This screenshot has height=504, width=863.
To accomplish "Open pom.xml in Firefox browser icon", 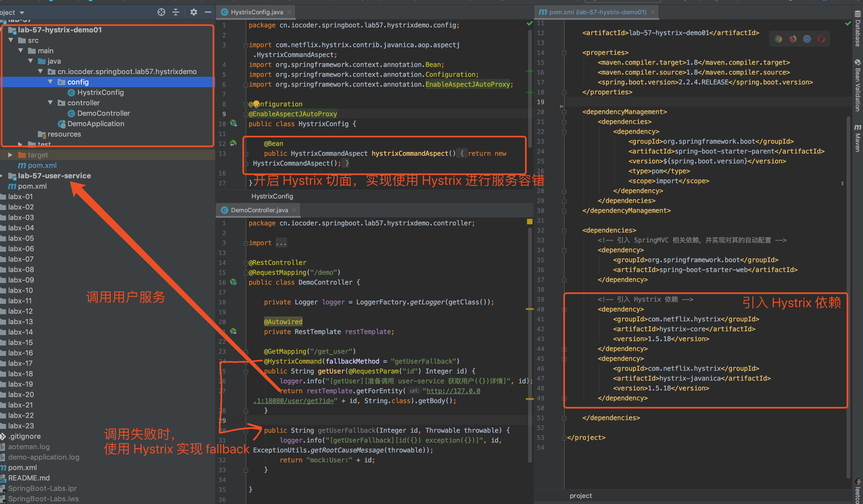I will point(793,39).
